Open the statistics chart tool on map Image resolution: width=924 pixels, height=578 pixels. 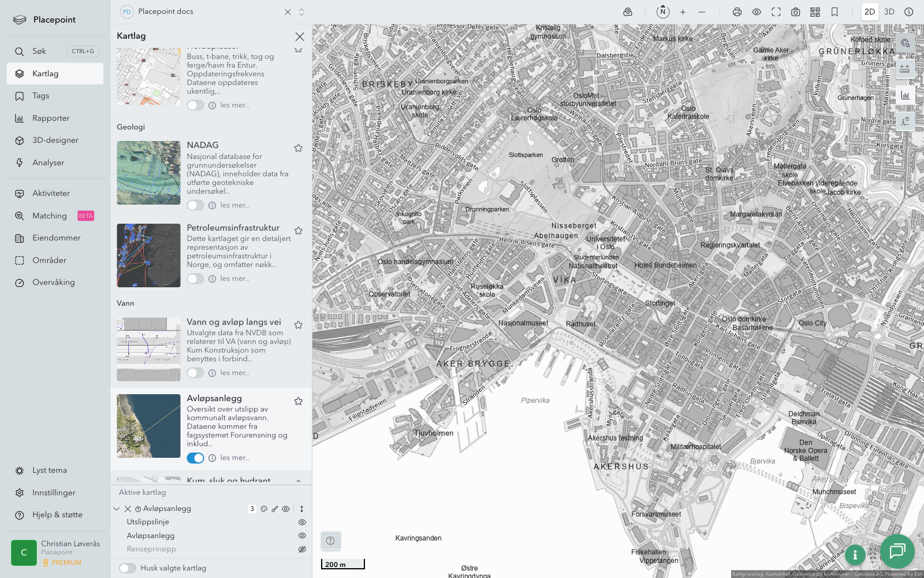click(x=905, y=95)
